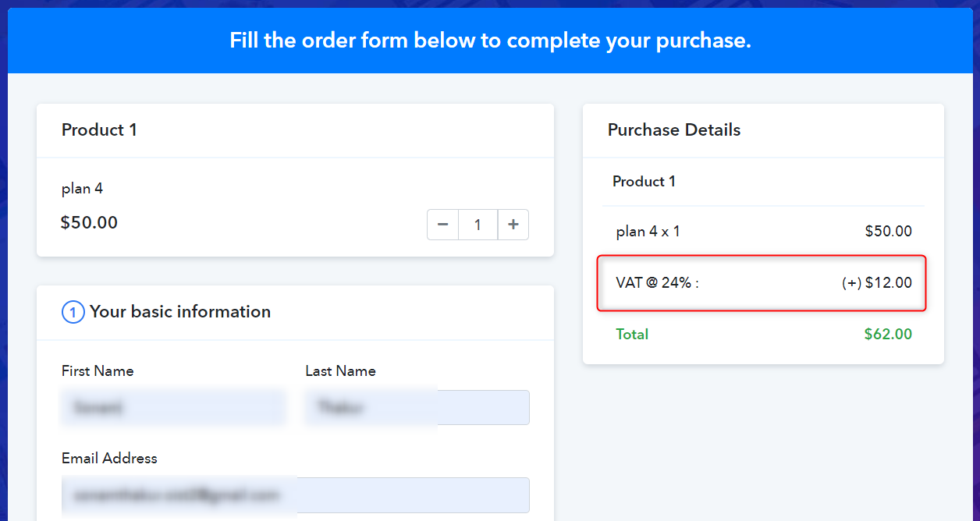Click the Product 1 card heading
This screenshot has width=980, height=521.
[99, 130]
